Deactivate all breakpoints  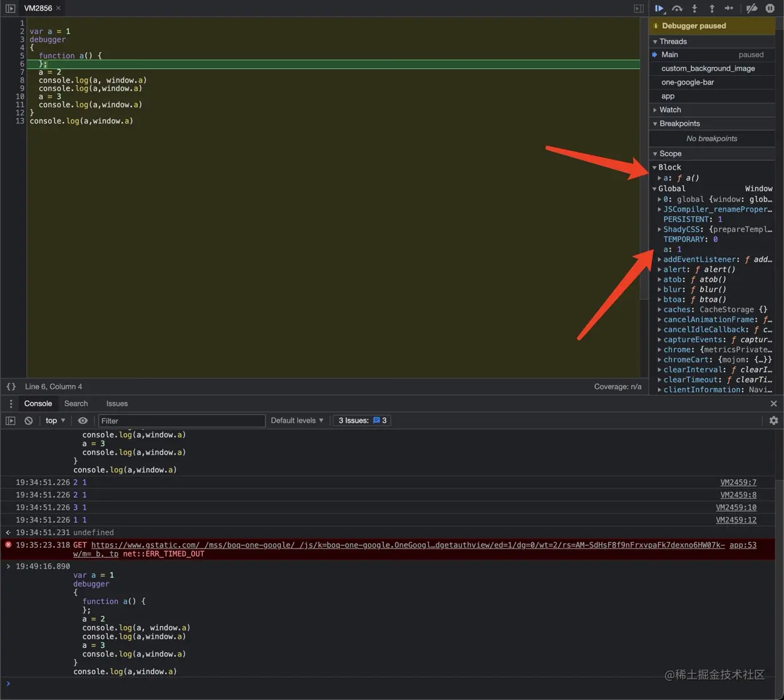tap(752, 8)
